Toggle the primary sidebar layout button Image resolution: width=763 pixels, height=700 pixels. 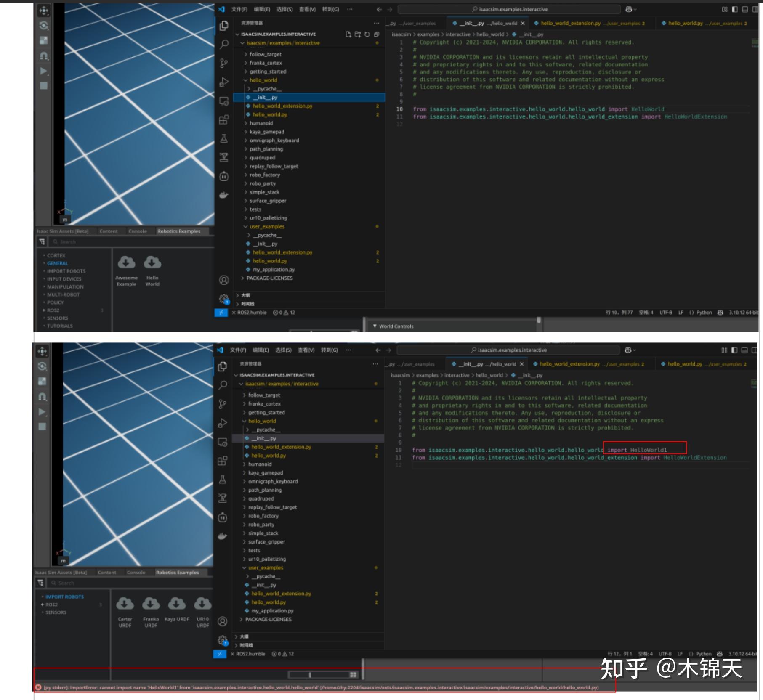coord(734,9)
